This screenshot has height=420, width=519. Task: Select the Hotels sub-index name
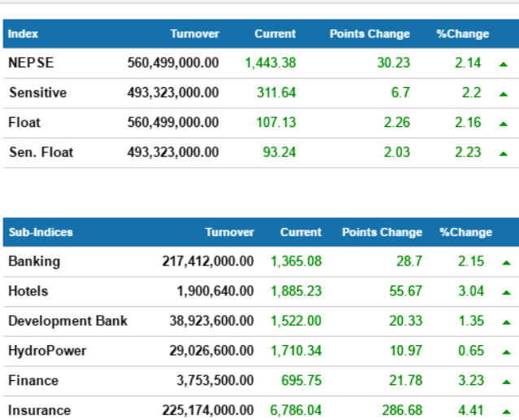point(28,291)
